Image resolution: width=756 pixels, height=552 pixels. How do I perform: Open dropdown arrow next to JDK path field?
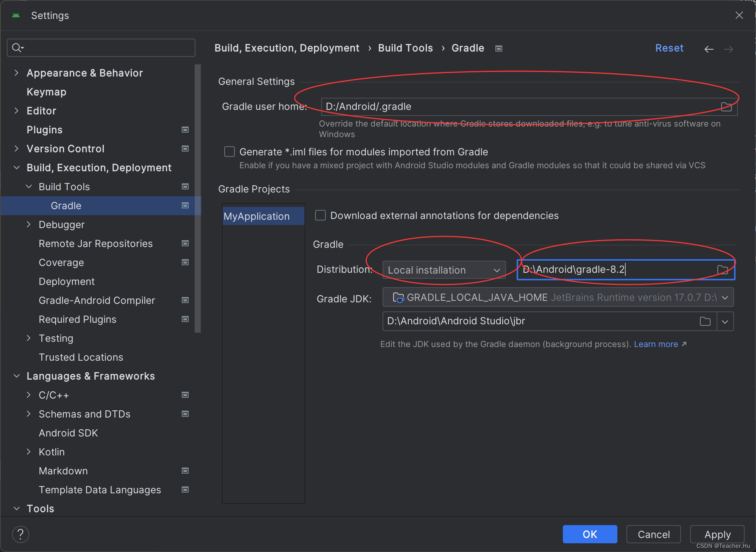tap(725, 322)
